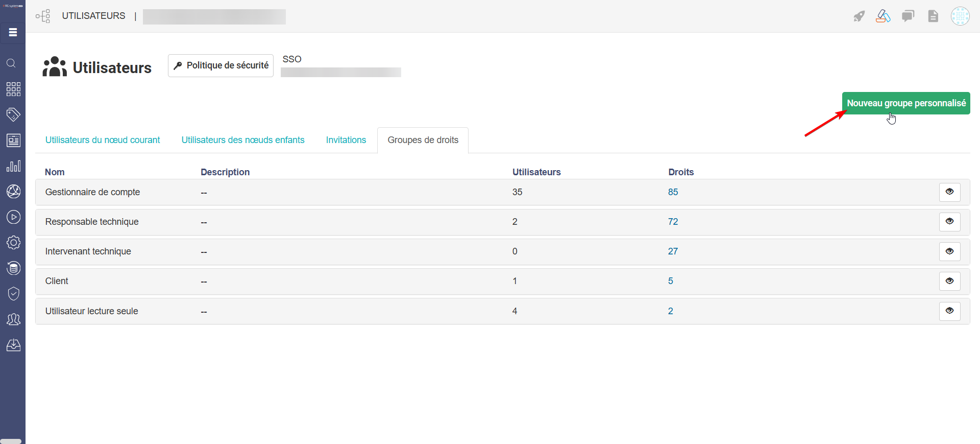Switch to Utilisateurs du nœud courant tab
This screenshot has width=980, height=444.
[x=103, y=140]
